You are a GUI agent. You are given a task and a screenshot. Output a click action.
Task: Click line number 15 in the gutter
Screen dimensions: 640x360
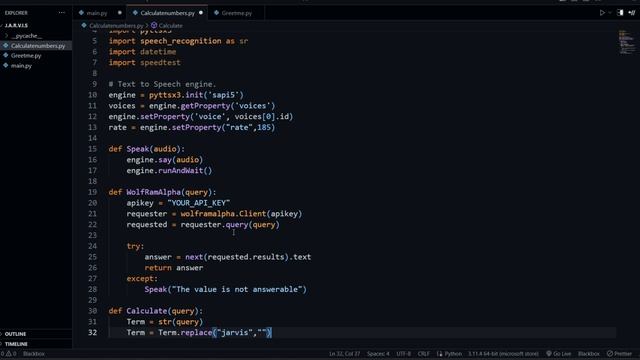(92, 149)
